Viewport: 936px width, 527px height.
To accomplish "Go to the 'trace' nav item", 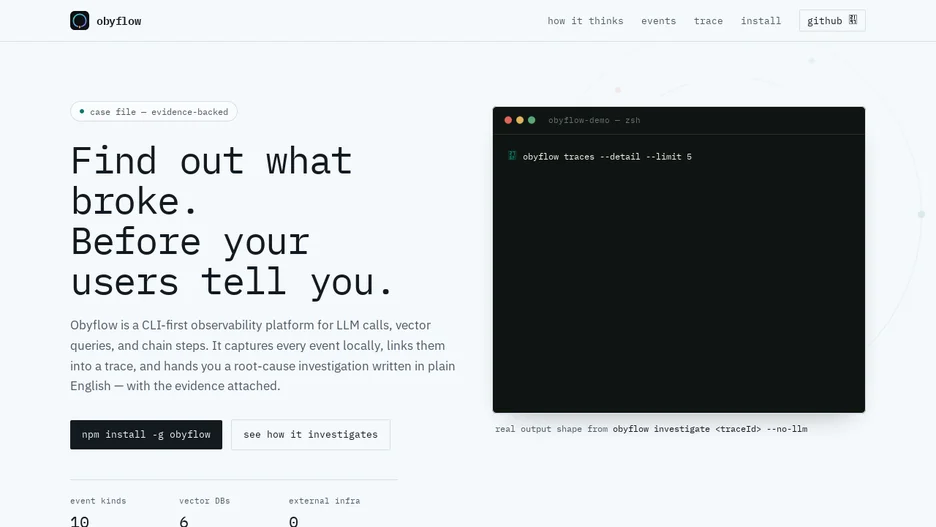I will (708, 21).
